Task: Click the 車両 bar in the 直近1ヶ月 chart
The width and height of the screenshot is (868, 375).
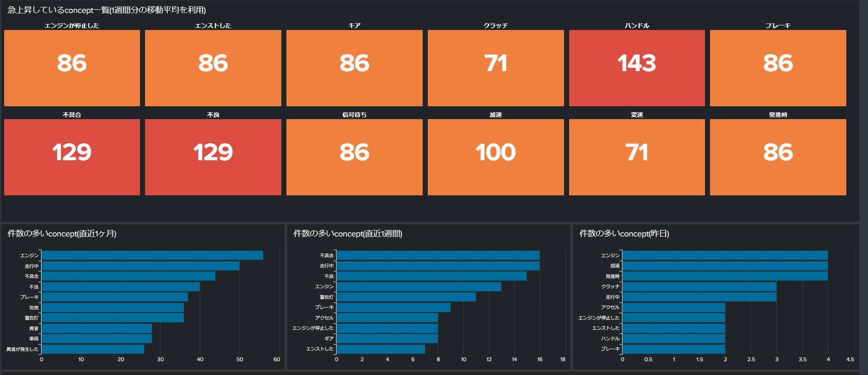Action: click(x=97, y=339)
